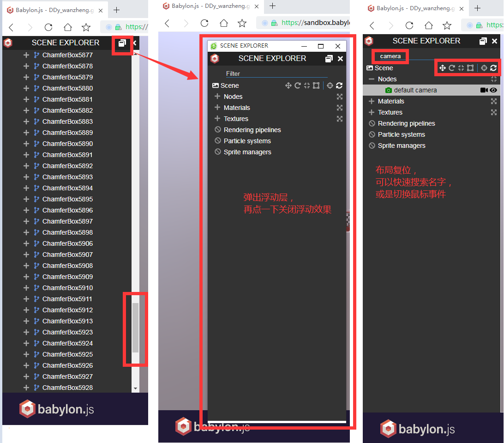The height and width of the screenshot is (443, 504).
Task: Set default camera as active view camera
Action: [484, 90]
